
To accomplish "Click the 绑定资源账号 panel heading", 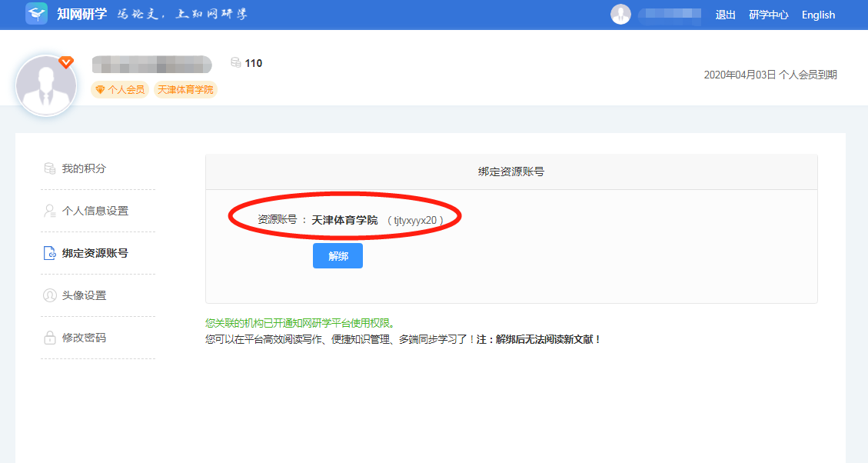I will pyautogui.click(x=511, y=172).
